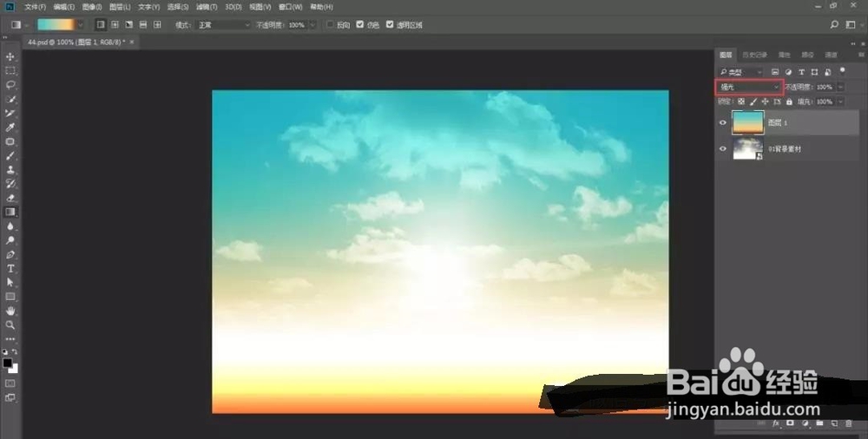
Task: Choose Diamond Gradient style in options bar
Action: tap(157, 25)
